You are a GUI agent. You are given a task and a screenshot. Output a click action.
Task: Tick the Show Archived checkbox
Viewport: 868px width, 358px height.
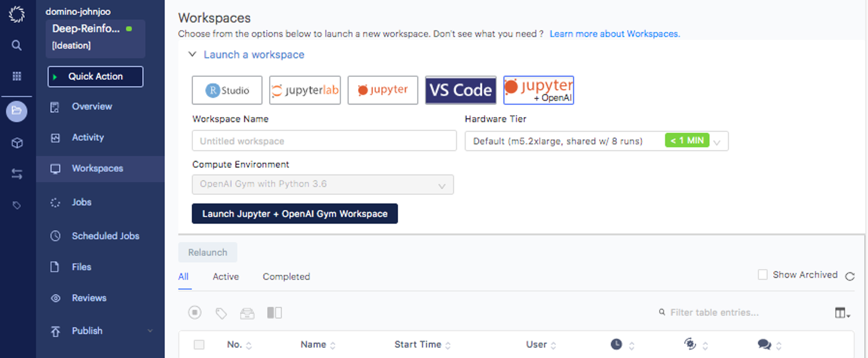(x=763, y=274)
